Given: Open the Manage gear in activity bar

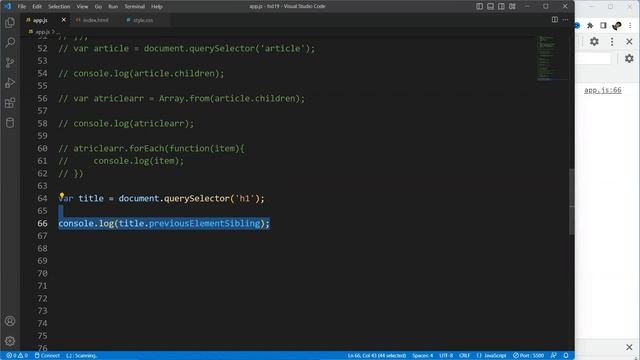Looking at the screenshot, I should pyautogui.click(x=10, y=341).
